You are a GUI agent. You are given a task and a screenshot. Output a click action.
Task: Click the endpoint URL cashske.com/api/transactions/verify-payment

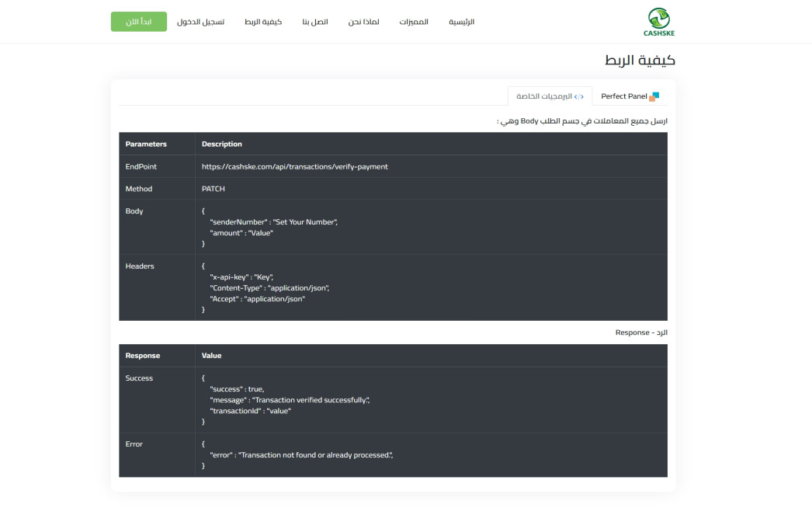coord(295,166)
